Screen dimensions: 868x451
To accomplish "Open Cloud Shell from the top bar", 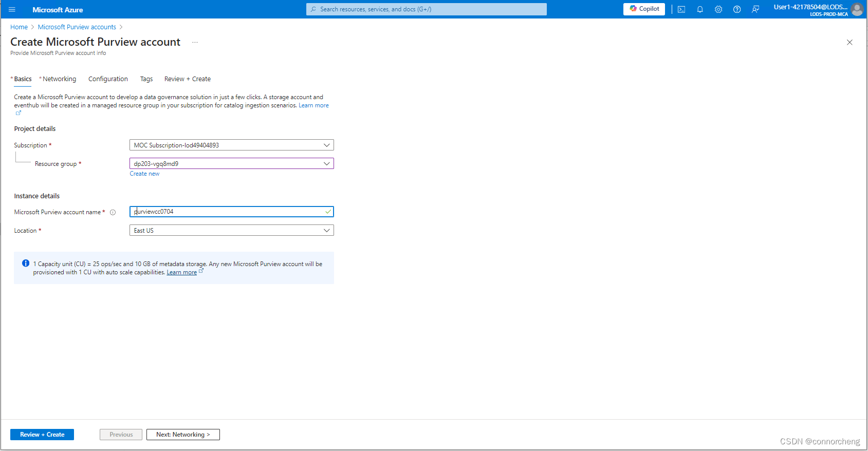I will pyautogui.click(x=681, y=9).
